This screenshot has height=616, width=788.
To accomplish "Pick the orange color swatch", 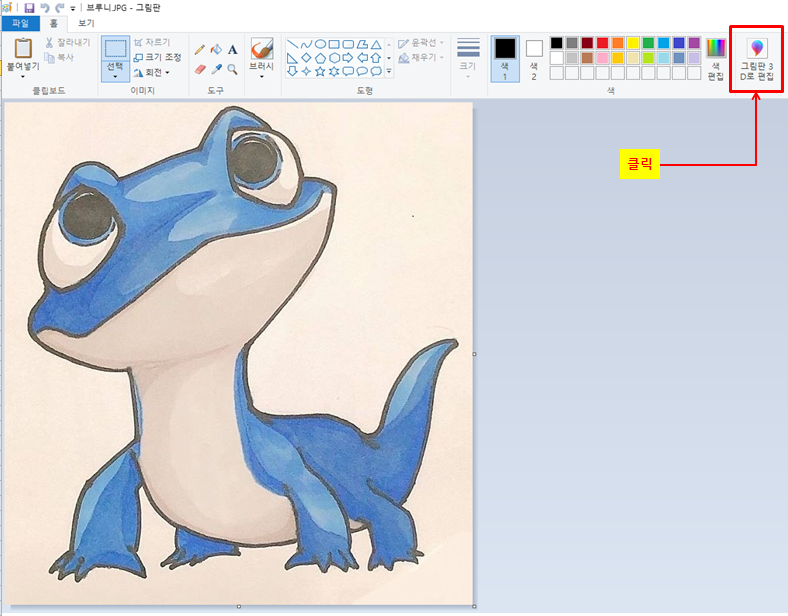I will click(x=618, y=43).
